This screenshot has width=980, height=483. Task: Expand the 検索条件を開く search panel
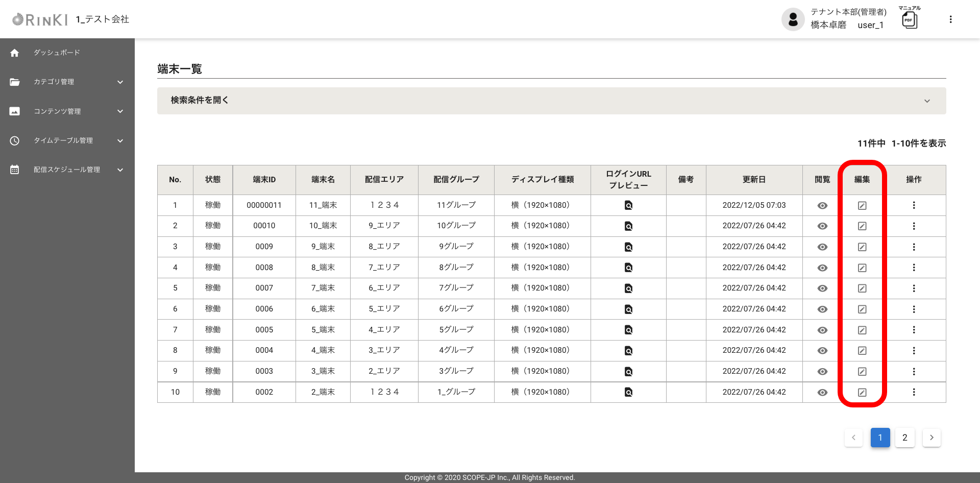click(x=551, y=101)
